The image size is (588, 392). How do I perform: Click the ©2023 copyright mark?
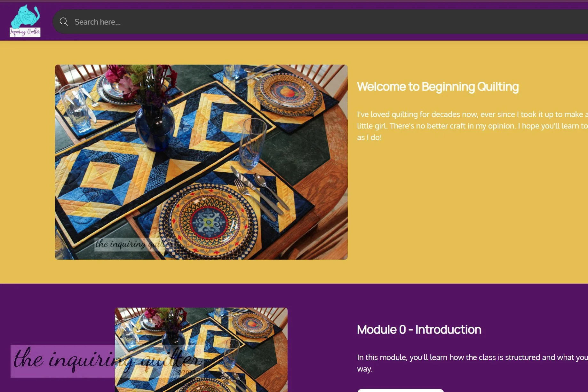tap(187, 372)
